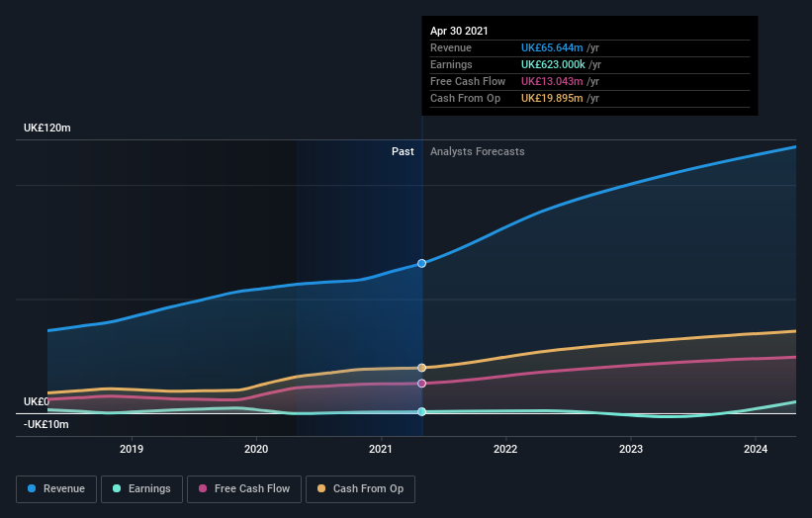Viewport: 812px width, 518px height.
Task: Toggle the Free Cash Flow legend button
Action: click(x=244, y=489)
